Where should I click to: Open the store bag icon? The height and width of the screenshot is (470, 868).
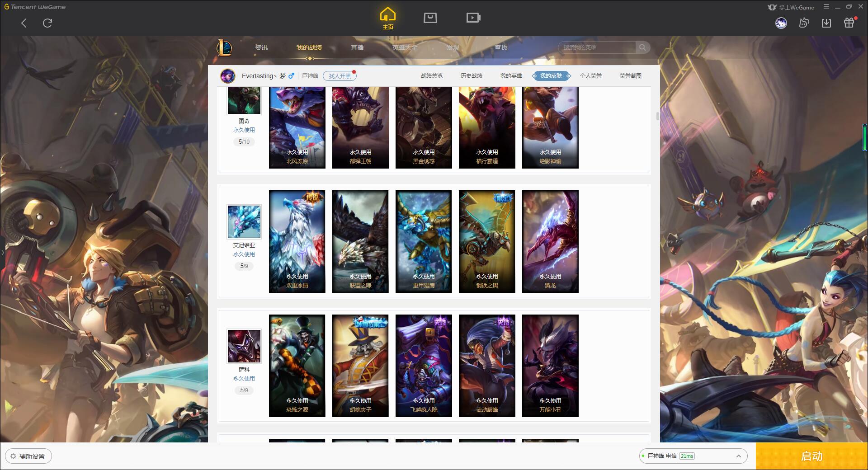click(x=430, y=18)
